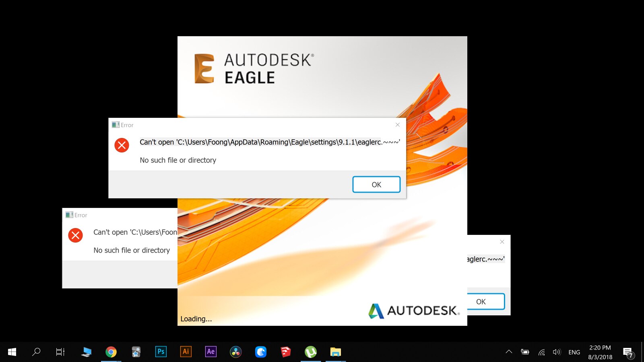Open File Explorer from the taskbar
644x362 pixels.
336,352
